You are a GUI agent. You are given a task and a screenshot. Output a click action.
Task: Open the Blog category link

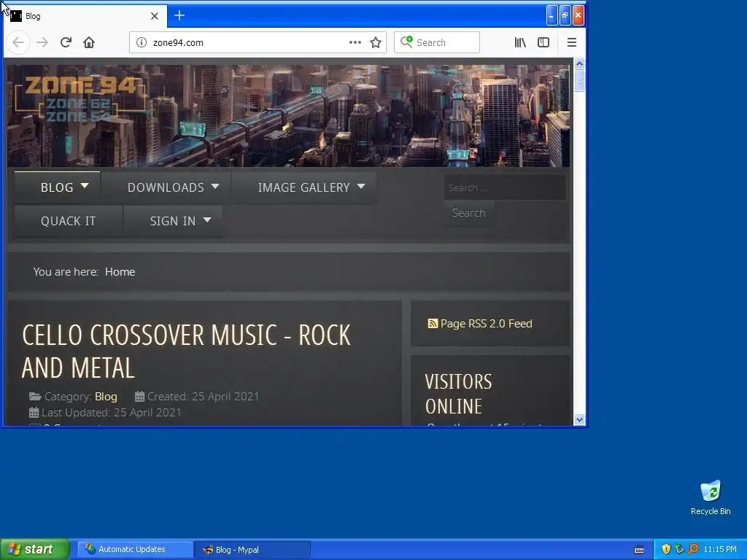[106, 396]
